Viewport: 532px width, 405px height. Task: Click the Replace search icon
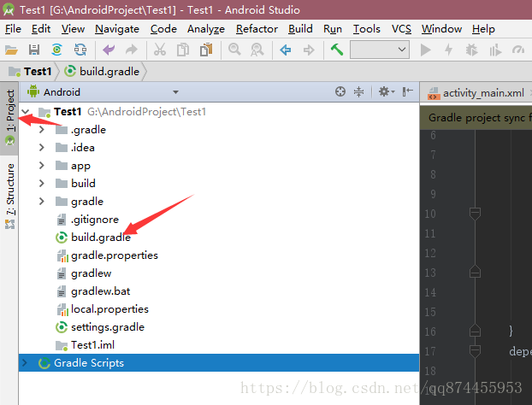tap(257, 50)
